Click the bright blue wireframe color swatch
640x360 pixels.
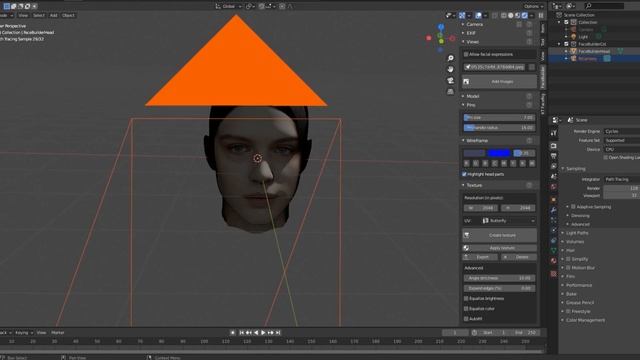(x=499, y=153)
